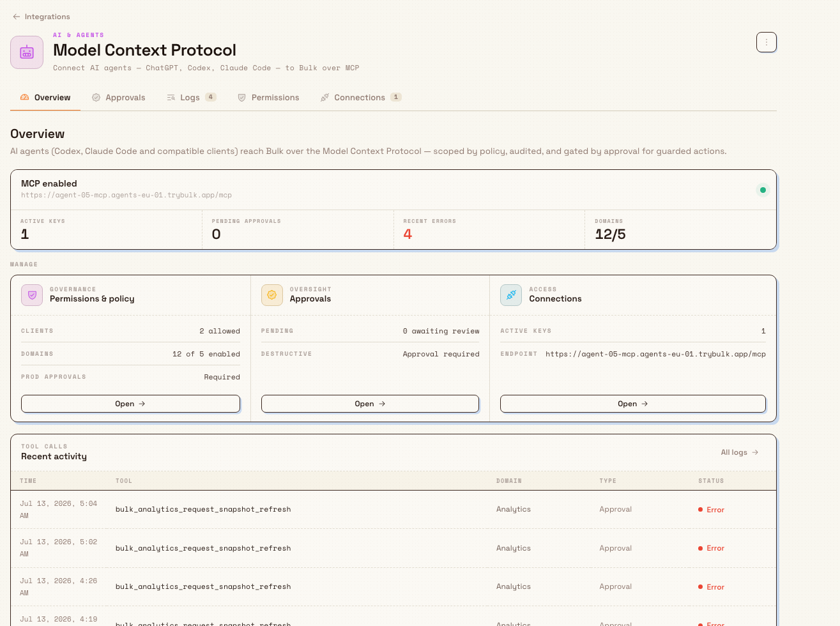Click the Overview tab gauge icon
The width and height of the screenshot is (840, 626).
pos(24,98)
